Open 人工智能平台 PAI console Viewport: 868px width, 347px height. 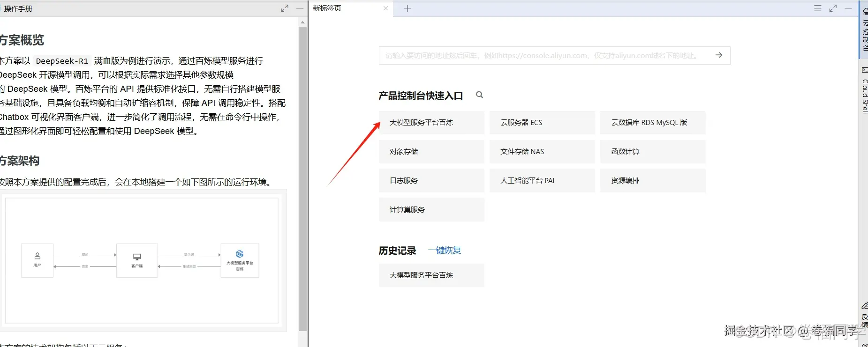click(x=542, y=181)
